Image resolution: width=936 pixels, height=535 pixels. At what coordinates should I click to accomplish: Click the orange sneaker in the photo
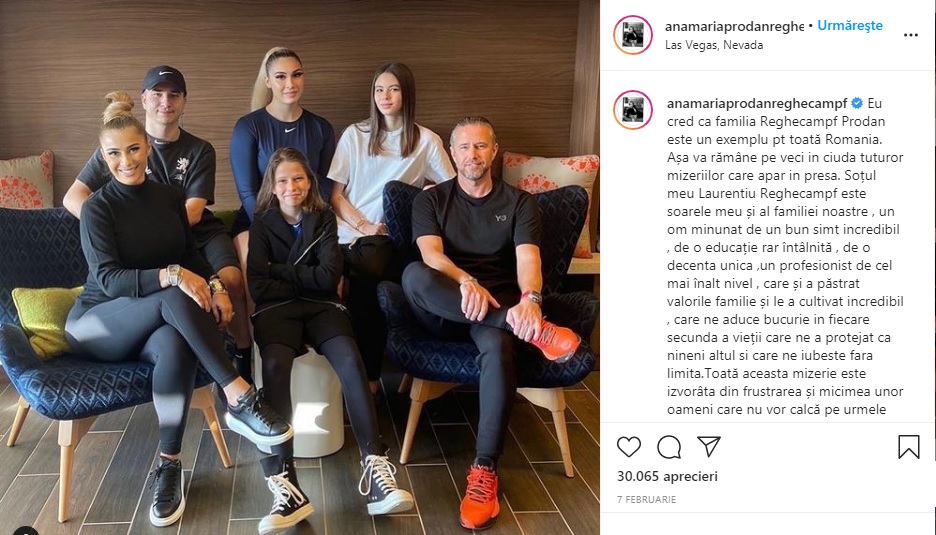click(479, 496)
